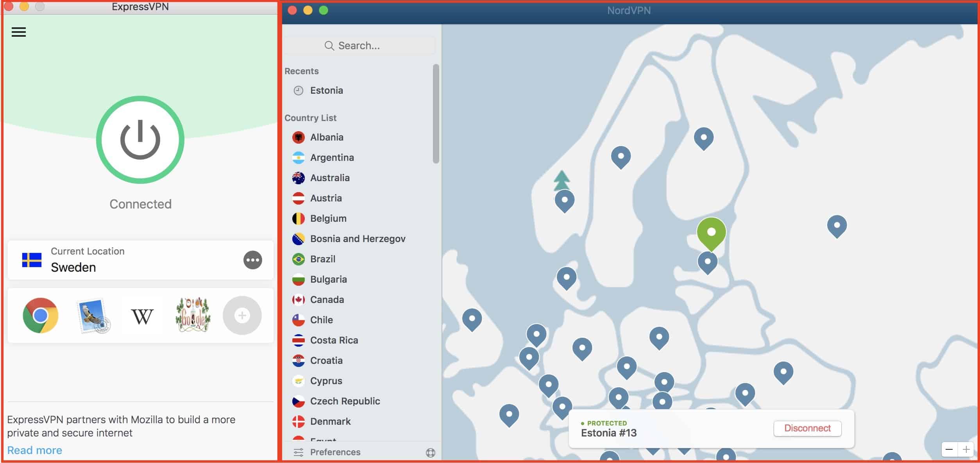Screen dimensions: 980x463
Task: Click the Sweden flag in ExpressVPN
Action: pos(32,260)
